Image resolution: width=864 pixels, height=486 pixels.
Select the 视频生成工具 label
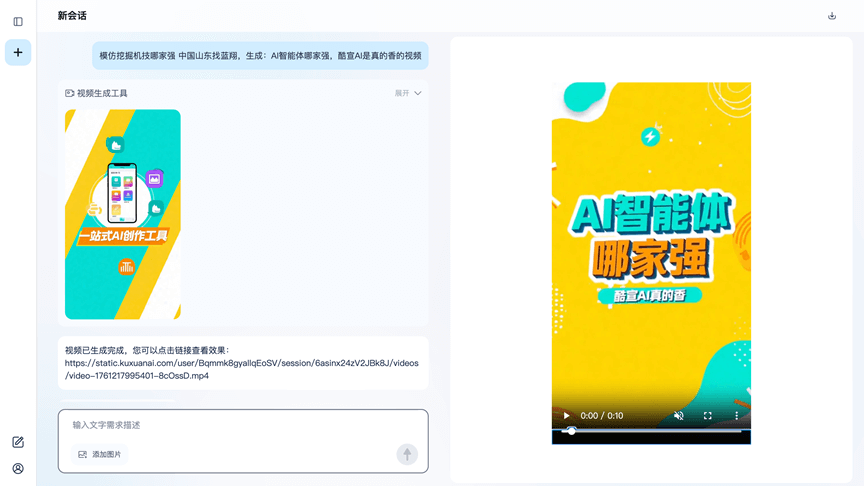(102, 93)
